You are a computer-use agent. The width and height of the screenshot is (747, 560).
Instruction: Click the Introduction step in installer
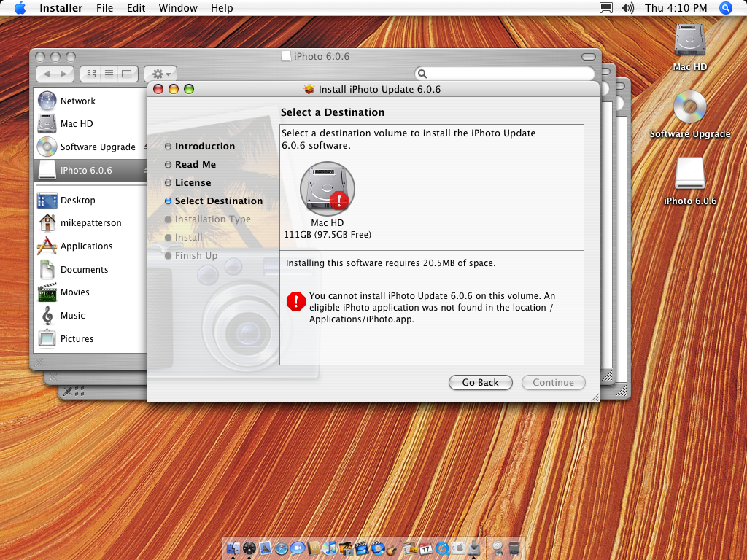coord(205,146)
